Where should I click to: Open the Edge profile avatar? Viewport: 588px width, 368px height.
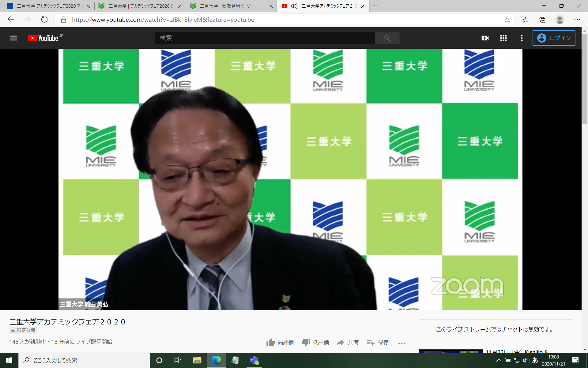(560, 20)
